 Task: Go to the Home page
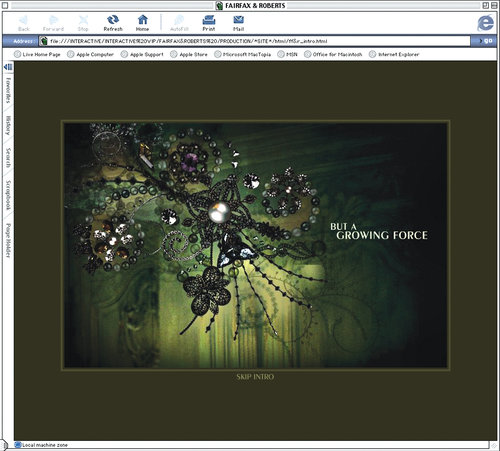coord(142,23)
